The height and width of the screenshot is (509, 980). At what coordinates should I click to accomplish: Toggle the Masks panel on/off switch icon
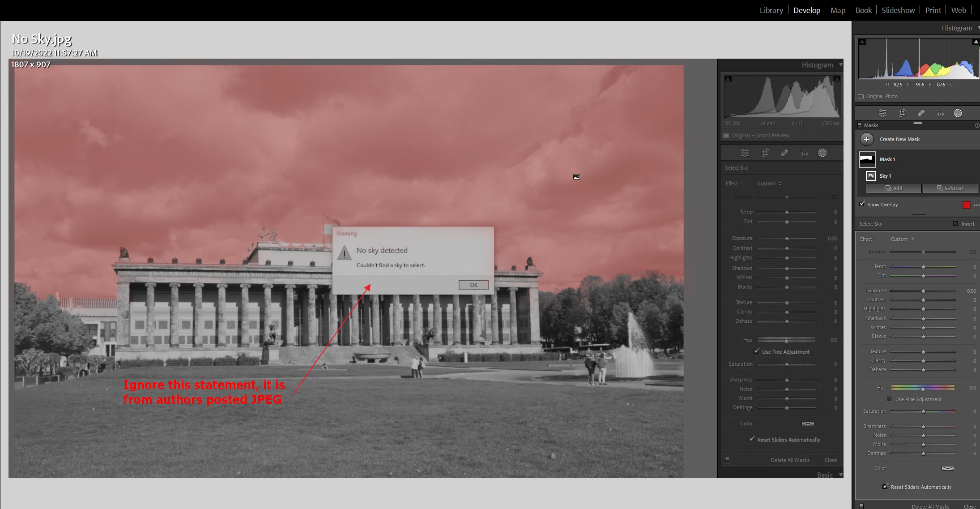(859, 125)
